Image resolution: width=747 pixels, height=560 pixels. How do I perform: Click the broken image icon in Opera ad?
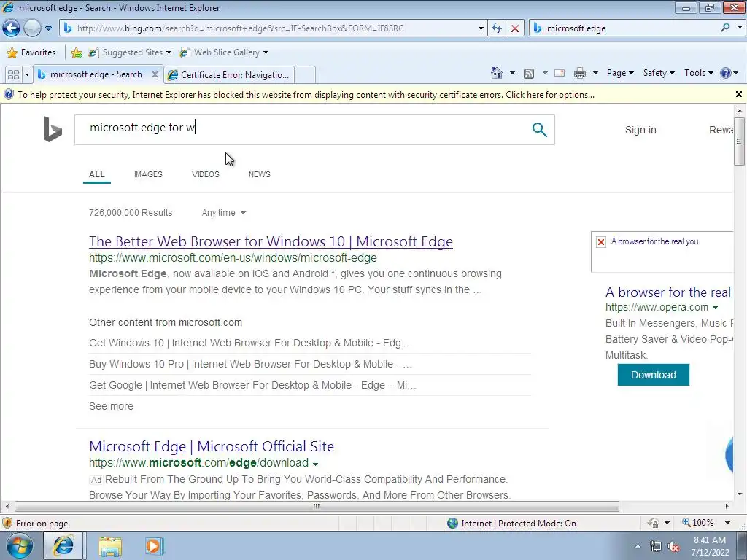coord(601,242)
